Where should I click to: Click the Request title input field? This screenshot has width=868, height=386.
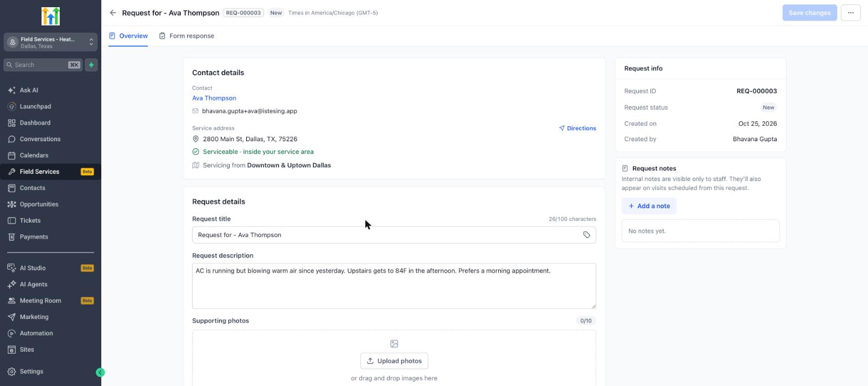pyautogui.click(x=394, y=235)
